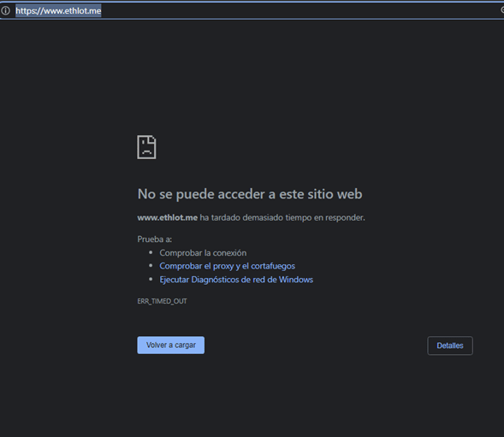504x437 pixels.
Task: Click the bullet beside the proxy y cortafuegos link
Action: pos(151,266)
